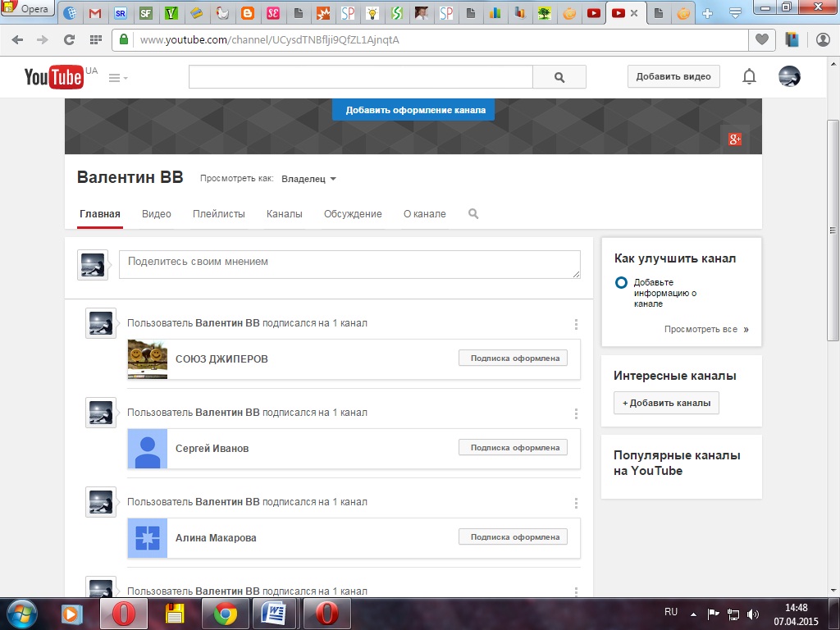Viewport: 840px width, 630px height.
Task: Open Сергей Иванов channel avatar
Action: 148,449
